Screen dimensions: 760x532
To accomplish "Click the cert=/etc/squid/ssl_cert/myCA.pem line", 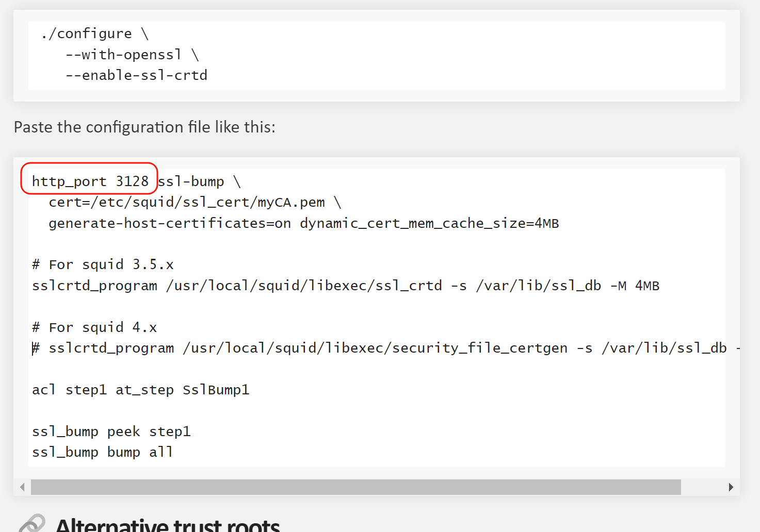I will pos(187,202).
